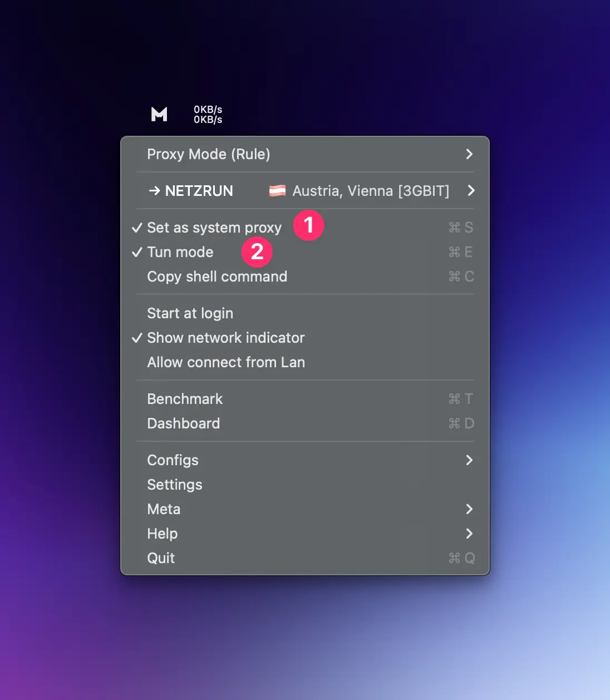The height and width of the screenshot is (700, 610).
Task: Run Benchmark from the menu
Action: (184, 399)
